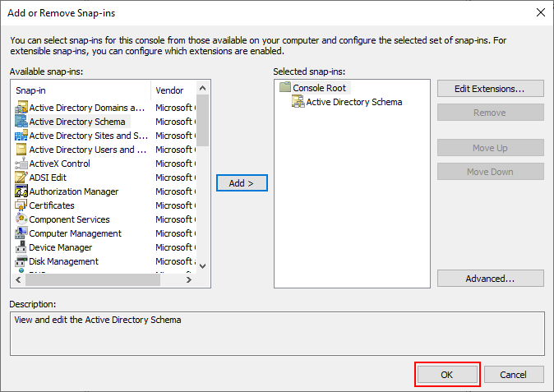Click the horizontal scroll left arrow
This screenshot has height=392, width=554.
click(18, 279)
